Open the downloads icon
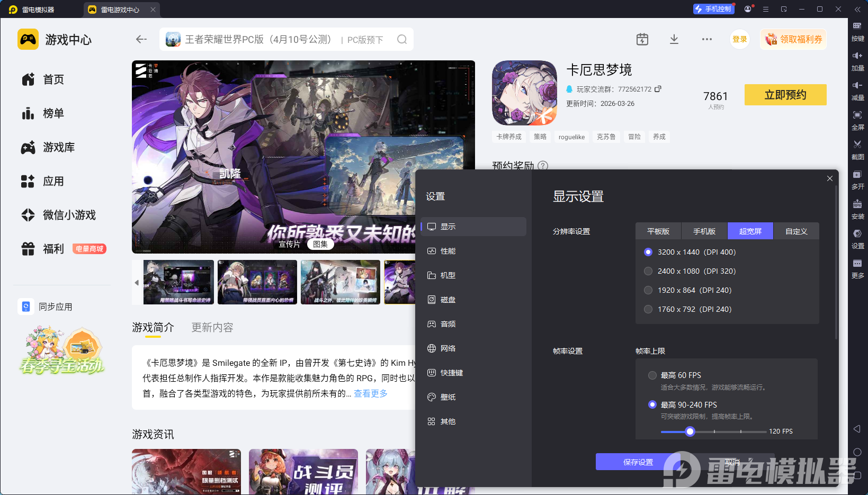 tap(674, 39)
